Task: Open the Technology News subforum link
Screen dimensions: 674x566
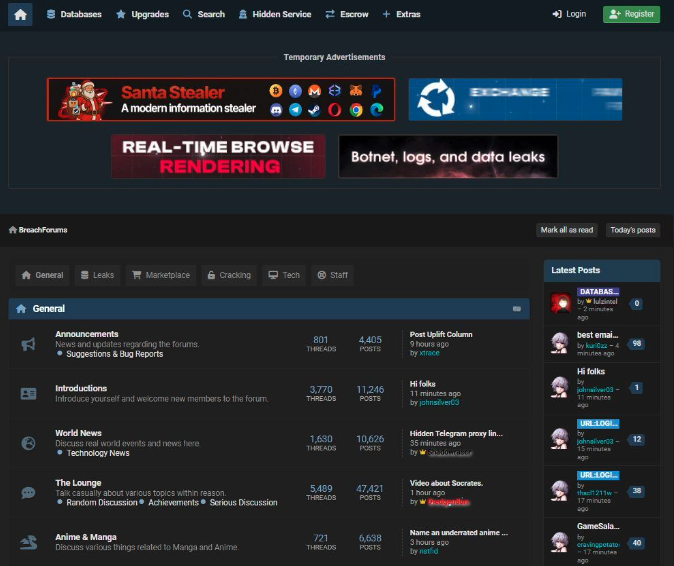Action: [x=98, y=453]
